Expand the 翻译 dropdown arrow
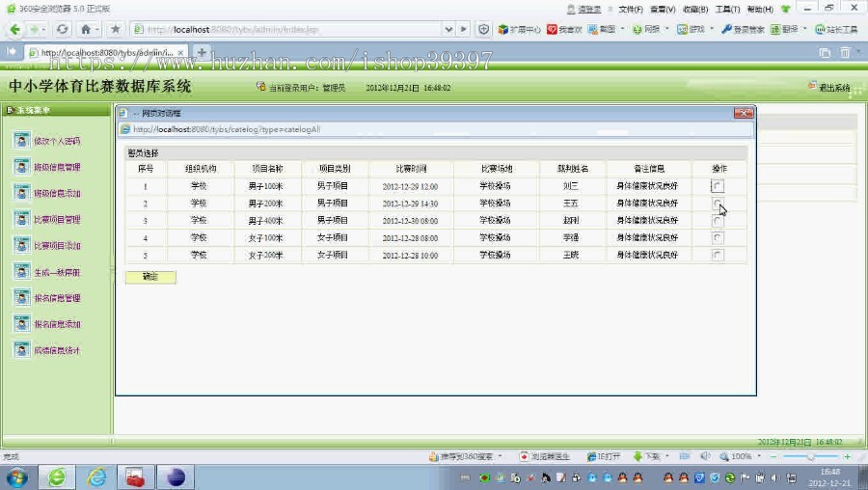 805,29
